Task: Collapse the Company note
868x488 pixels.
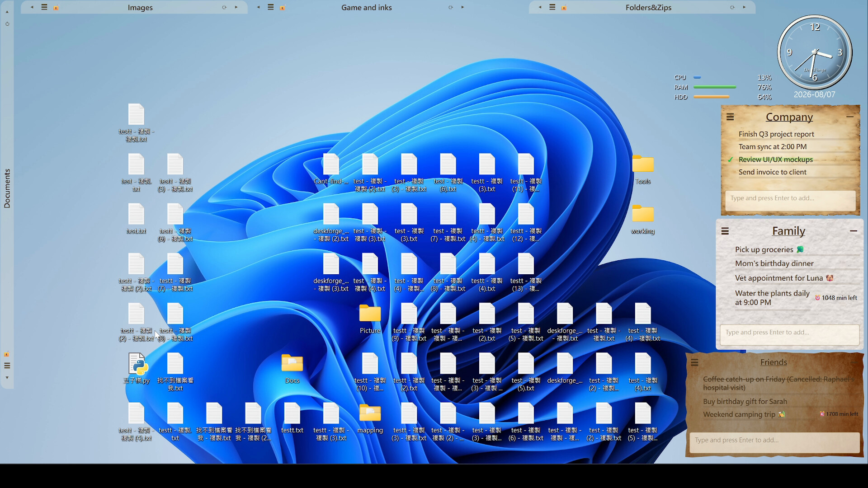Action: coord(850,117)
